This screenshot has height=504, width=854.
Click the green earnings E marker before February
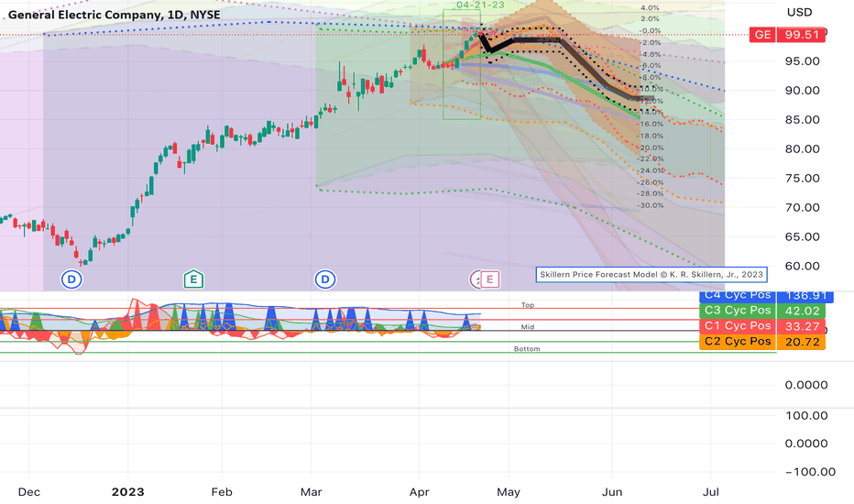point(193,279)
